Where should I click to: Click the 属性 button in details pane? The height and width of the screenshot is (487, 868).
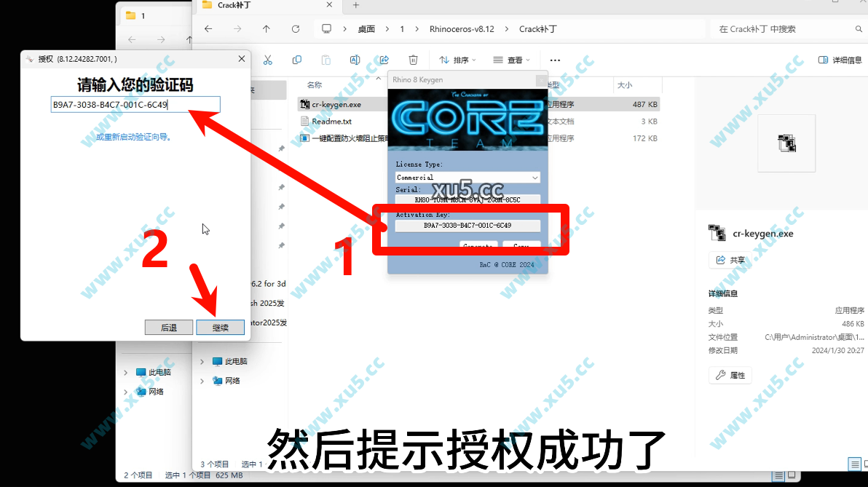point(730,375)
